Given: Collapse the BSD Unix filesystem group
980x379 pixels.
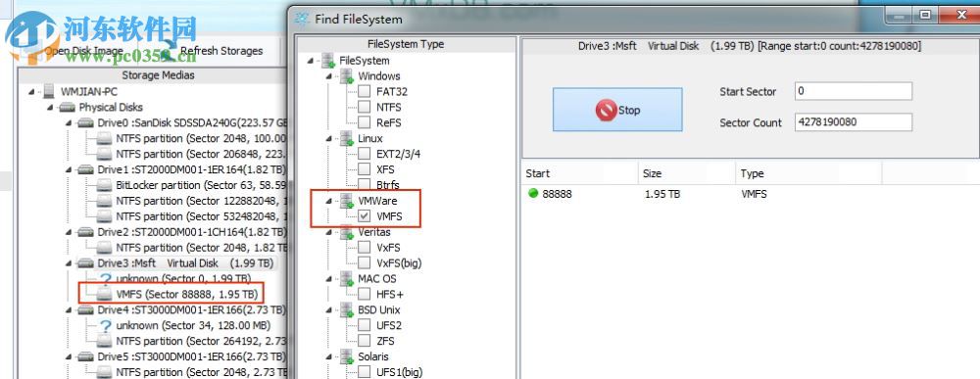Looking at the screenshot, I should [x=329, y=310].
